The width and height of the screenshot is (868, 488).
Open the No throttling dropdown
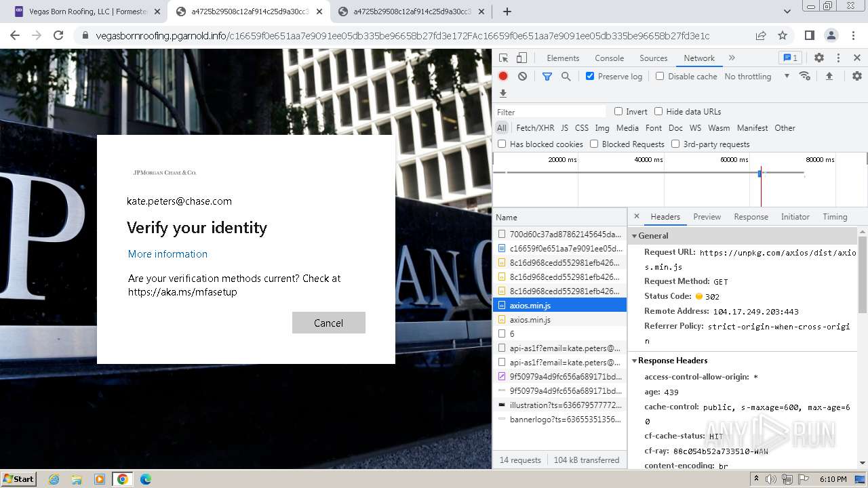(757, 77)
